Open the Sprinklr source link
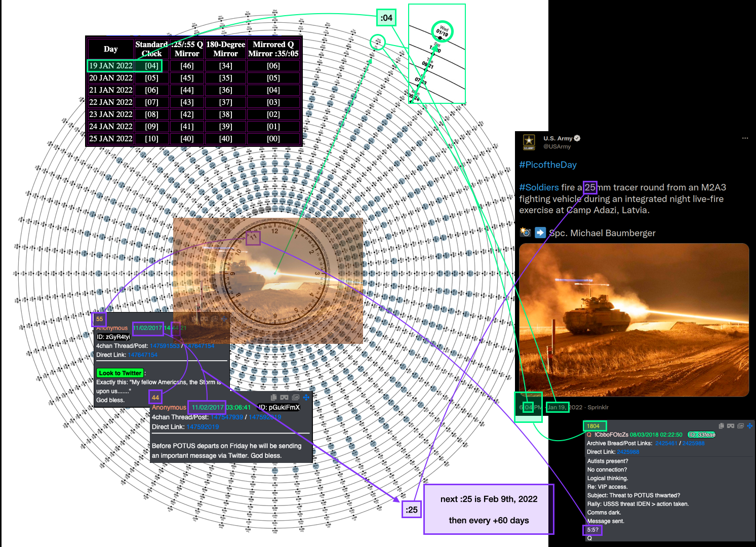This screenshot has height=547, width=756. [598, 407]
